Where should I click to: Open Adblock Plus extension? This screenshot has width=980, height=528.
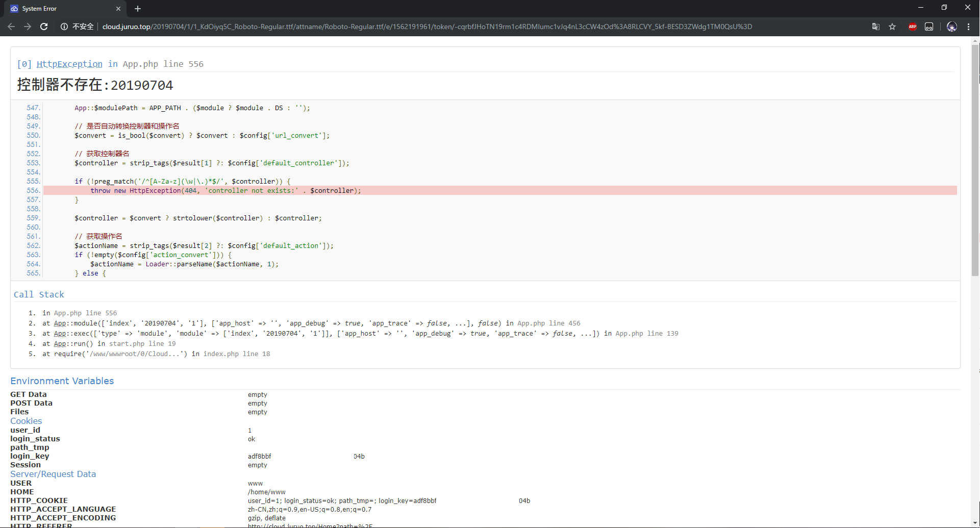[913, 27]
